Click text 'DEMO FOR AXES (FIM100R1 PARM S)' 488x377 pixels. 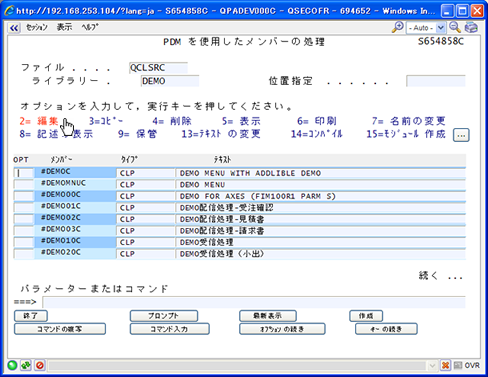(x=257, y=196)
